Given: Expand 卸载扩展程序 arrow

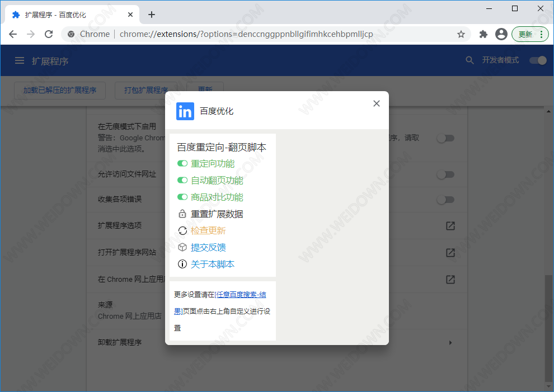Looking at the screenshot, I should [x=450, y=343].
